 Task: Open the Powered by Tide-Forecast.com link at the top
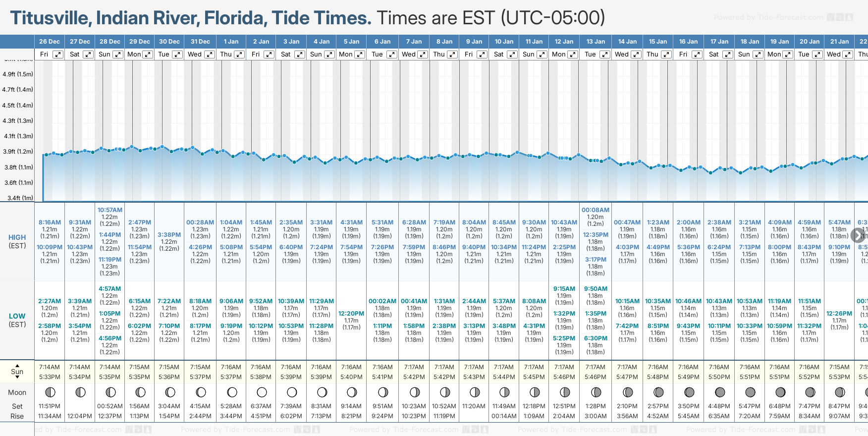click(768, 17)
